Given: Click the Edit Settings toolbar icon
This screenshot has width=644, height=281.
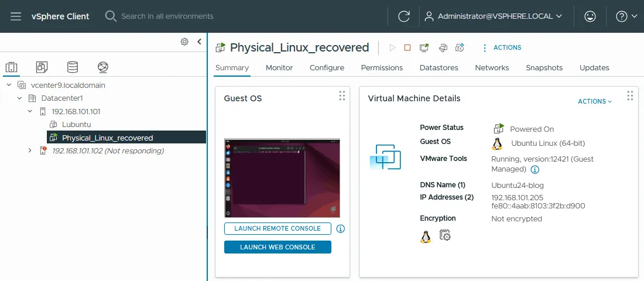Looking at the screenshot, I should point(443,47).
